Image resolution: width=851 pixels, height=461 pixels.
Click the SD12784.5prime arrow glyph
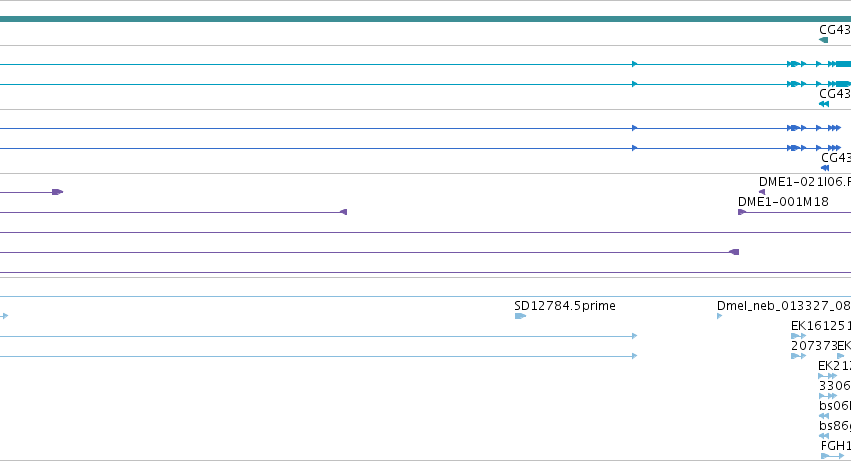coord(520,316)
